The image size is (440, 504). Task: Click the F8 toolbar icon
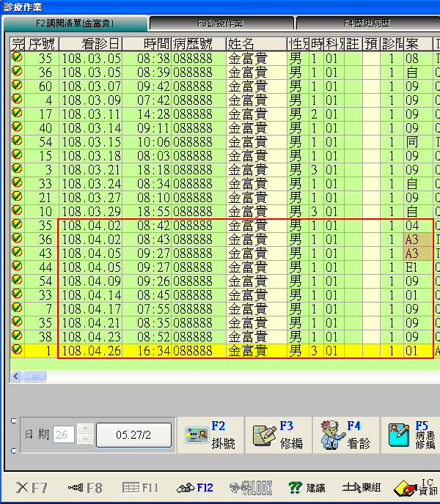pos(84,487)
